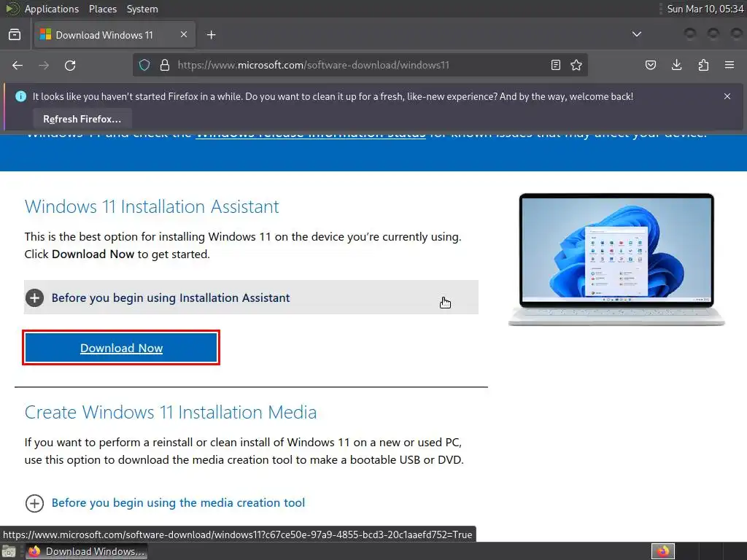
Task: Open recent browsing Firefox View icon
Action: click(x=15, y=35)
